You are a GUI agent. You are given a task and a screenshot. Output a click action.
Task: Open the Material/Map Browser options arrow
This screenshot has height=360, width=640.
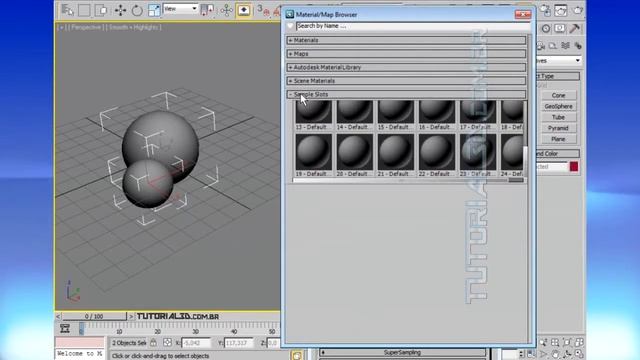(x=290, y=26)
